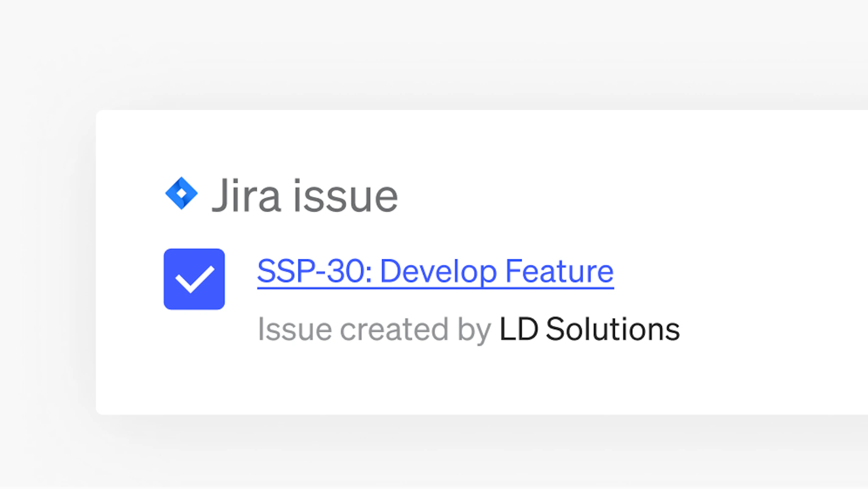Open the SSP-30: Develop Feature link
868x489 pixels.
[x=435, y=272]
